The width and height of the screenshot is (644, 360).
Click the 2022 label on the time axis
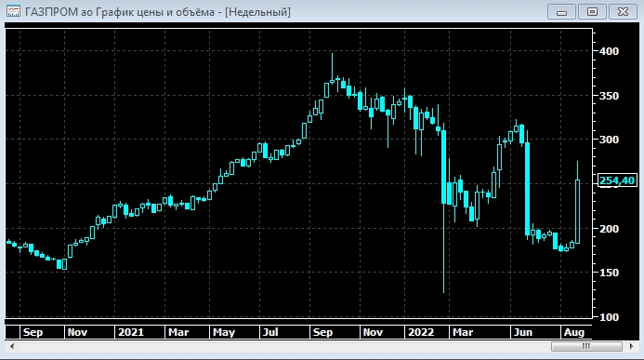point(421,332)
